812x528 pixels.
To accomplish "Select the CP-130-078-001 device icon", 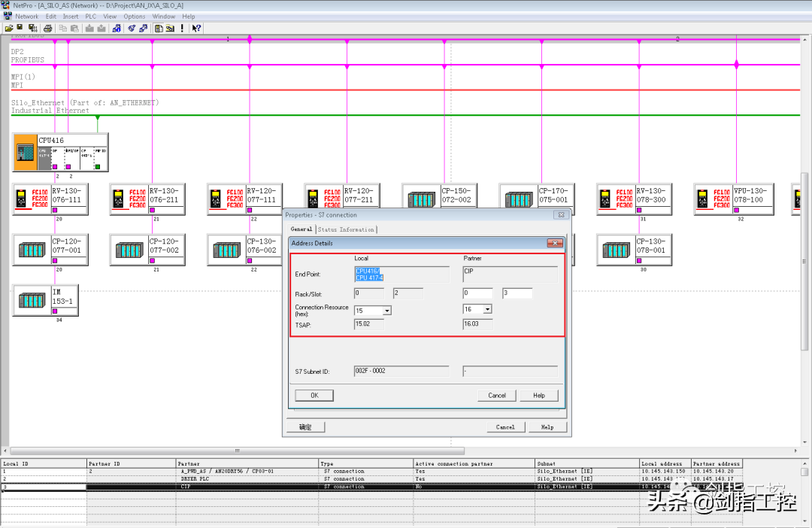I will 615,249.
